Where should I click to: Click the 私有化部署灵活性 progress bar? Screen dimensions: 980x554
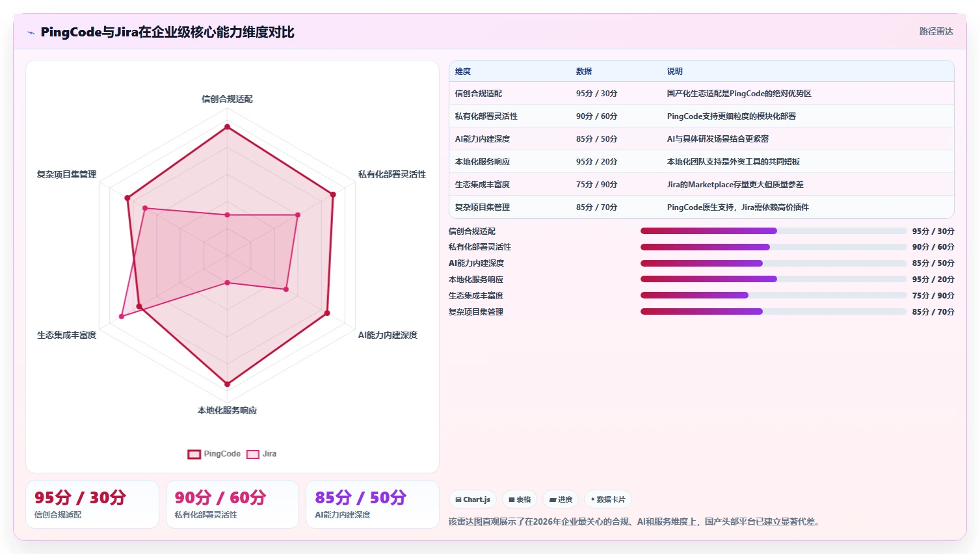click(774, 247)
